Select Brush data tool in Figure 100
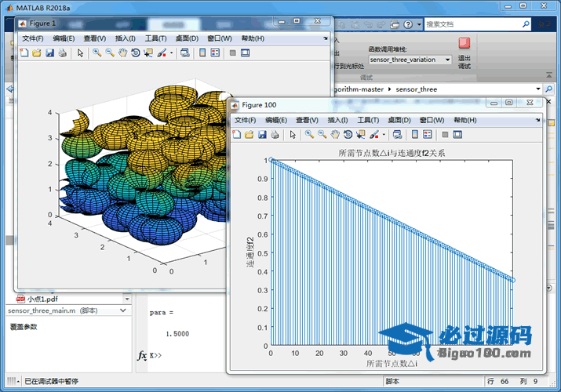The width and height of the screenshot is (561, 392). (374, 135)
